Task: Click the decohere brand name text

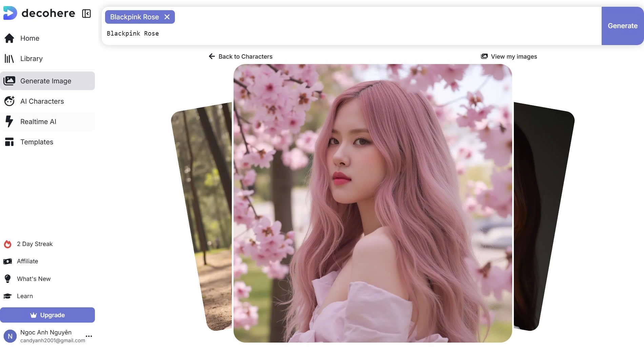Action: pyautogui.click(x=48, y=13)
